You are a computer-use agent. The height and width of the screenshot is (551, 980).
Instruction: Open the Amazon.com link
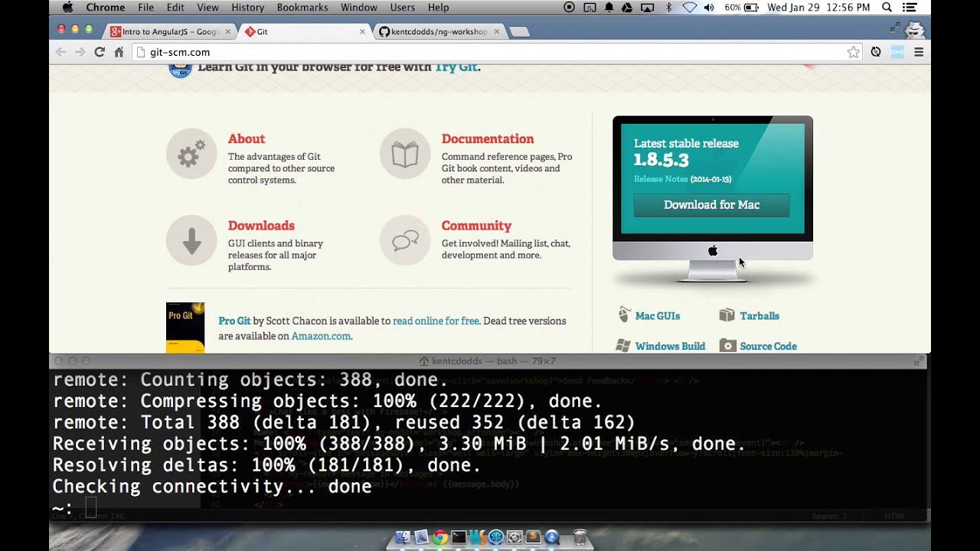coord(321,336)
